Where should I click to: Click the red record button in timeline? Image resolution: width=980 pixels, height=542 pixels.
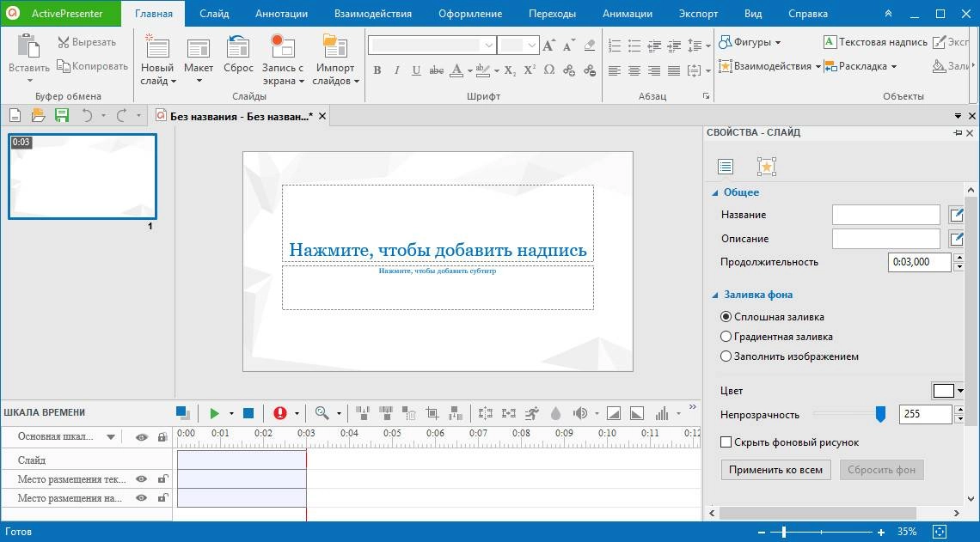(280, 413)
